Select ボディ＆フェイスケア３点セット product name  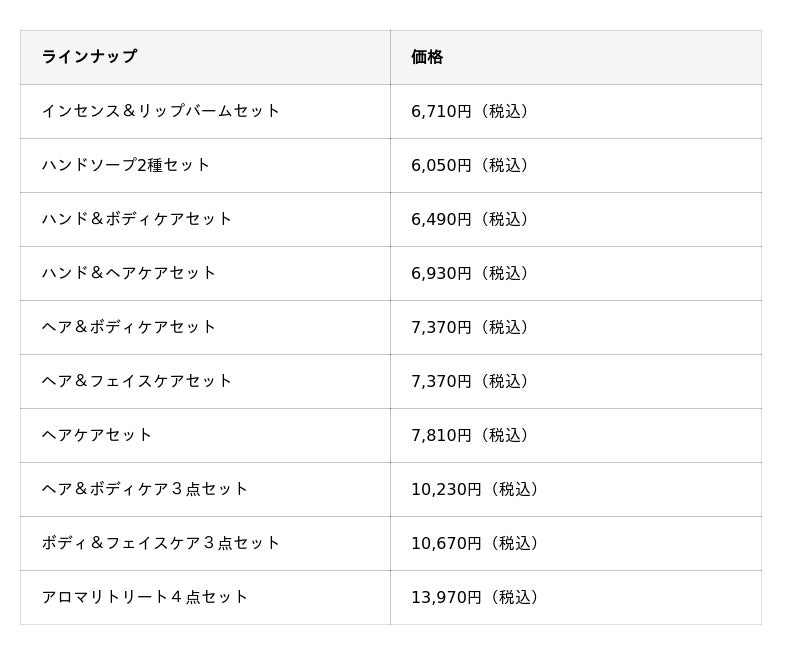point(161,543)
